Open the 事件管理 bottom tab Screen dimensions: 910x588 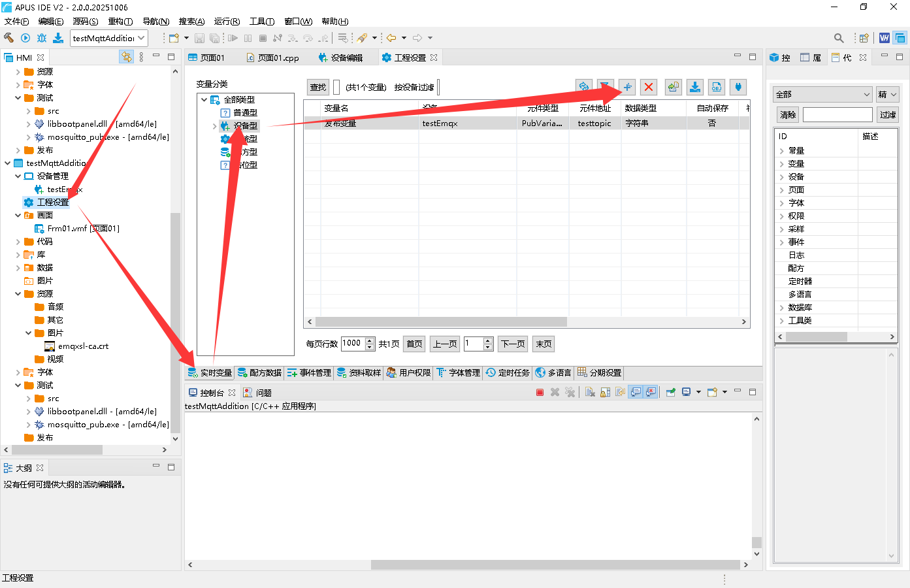coord(309,372)
